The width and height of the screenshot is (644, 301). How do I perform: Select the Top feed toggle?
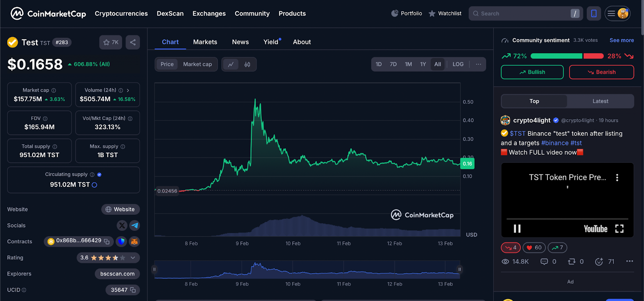click(x=534, y=101)
